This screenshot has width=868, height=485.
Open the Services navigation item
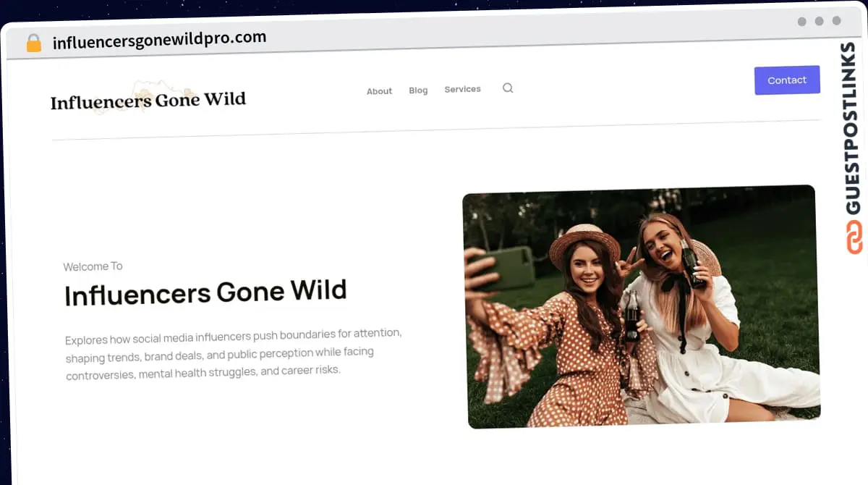(x=462, y=89)
